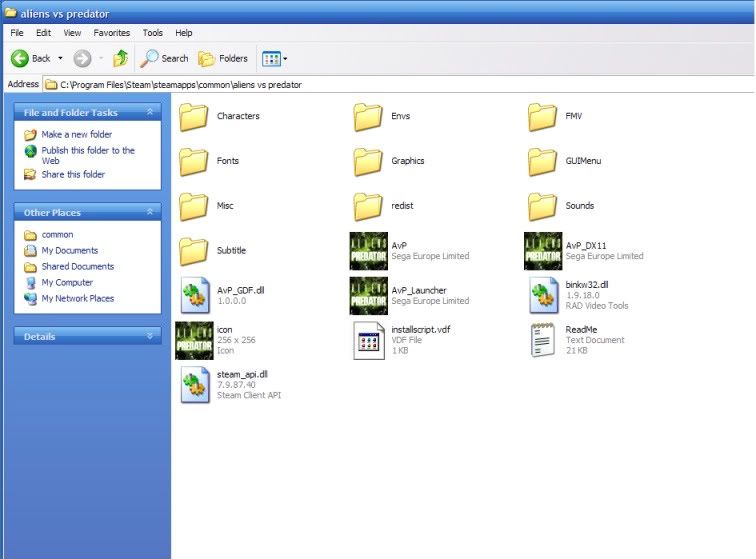
Task: Open the View menu
Action: pyautogui.click(x=72, y=33)
